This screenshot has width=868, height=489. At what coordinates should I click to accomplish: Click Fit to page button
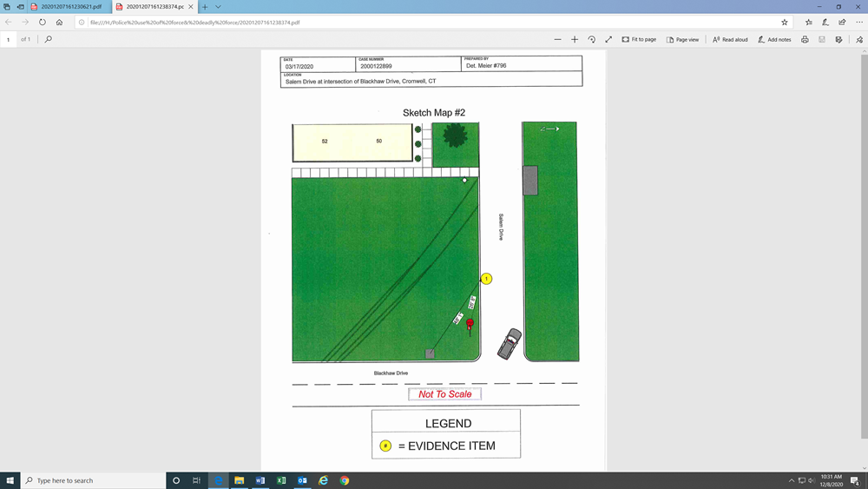639,39
